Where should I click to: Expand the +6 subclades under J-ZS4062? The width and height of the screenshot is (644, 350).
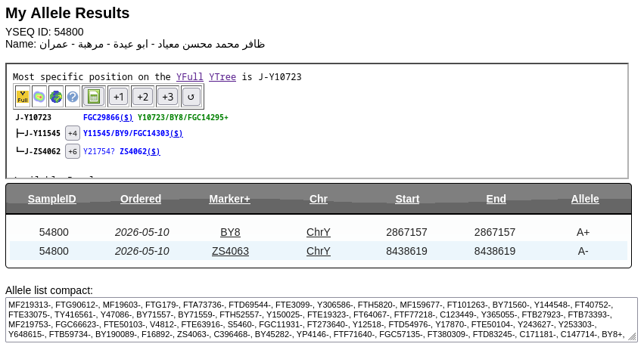click(73, 151)
